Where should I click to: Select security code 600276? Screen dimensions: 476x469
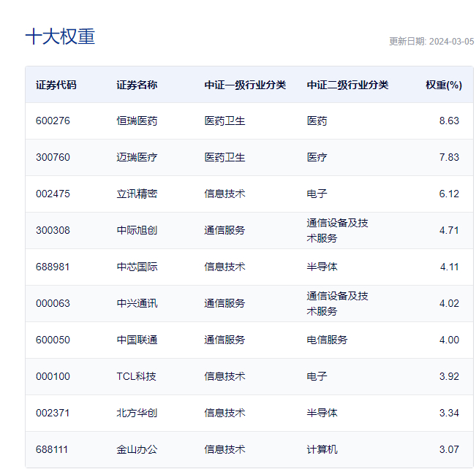point(53,121)
